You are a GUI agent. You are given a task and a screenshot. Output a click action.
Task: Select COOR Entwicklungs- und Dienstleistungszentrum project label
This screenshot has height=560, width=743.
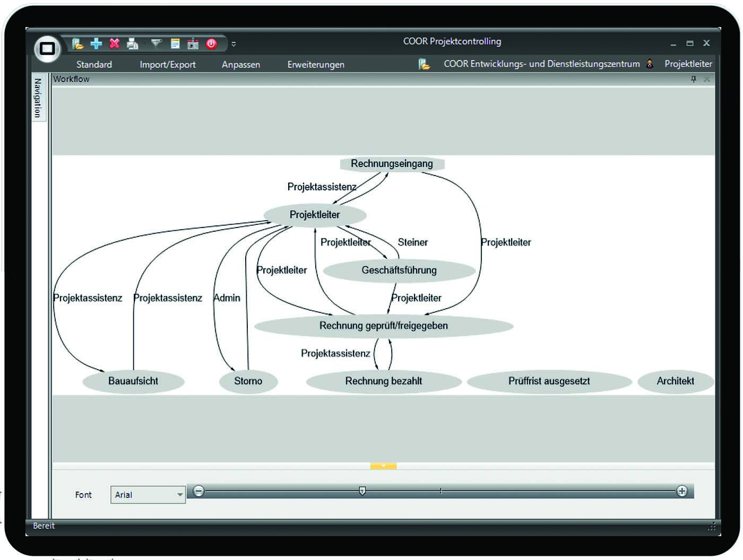pyautogui.click(x=542, y=64)
